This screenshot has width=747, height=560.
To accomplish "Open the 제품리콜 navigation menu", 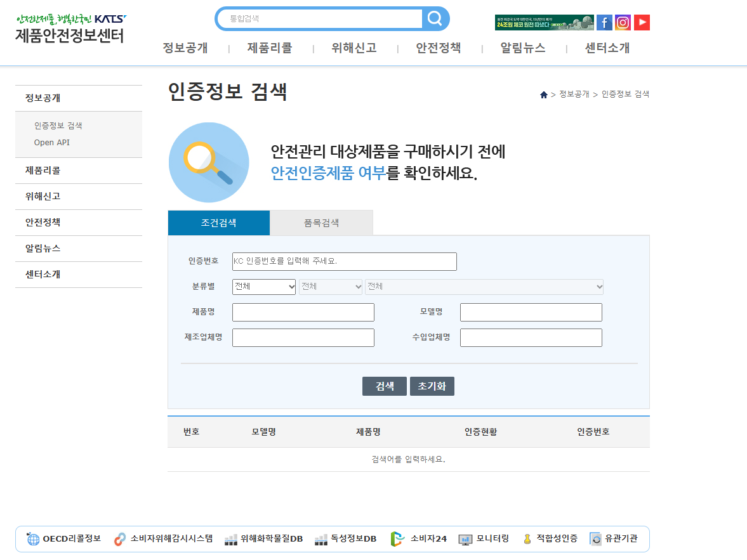I will (x=271, y=48).
